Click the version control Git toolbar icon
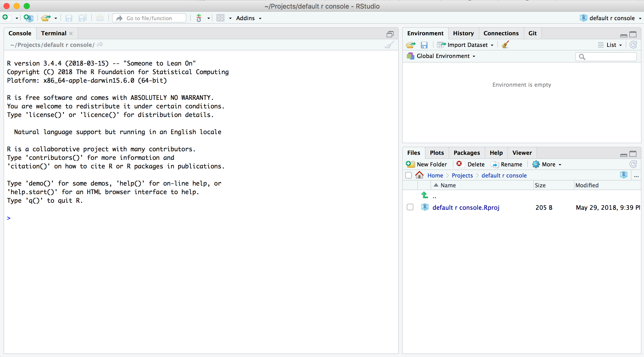The image size is (644, 357). 199,18
